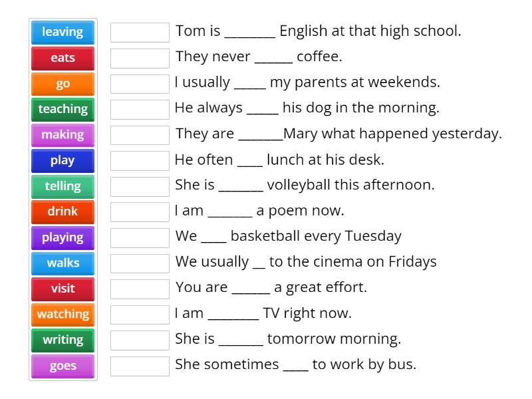The height and width of the screenshot is (399, 532).
Task: Click the 'goes' word card
Action: pyautogui.click(x=63, y=365)
